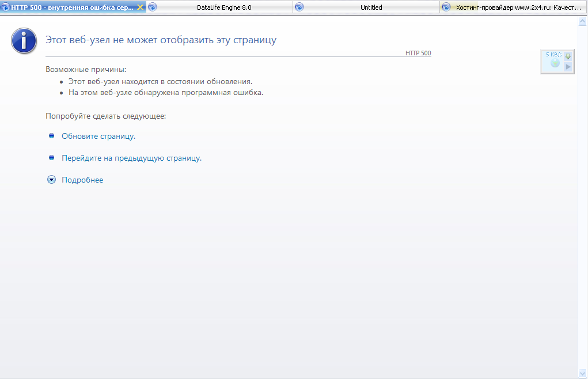Click the HTTP 500 error code label
The image size is (588, 379).
point(418,53)
